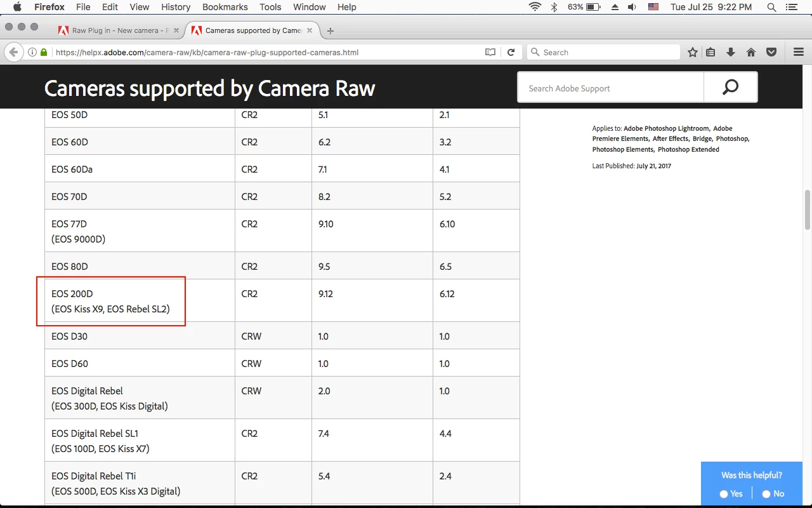The image size is (812, 508).
Task: Open site information icon in address bar
Action: click(32, 52)
